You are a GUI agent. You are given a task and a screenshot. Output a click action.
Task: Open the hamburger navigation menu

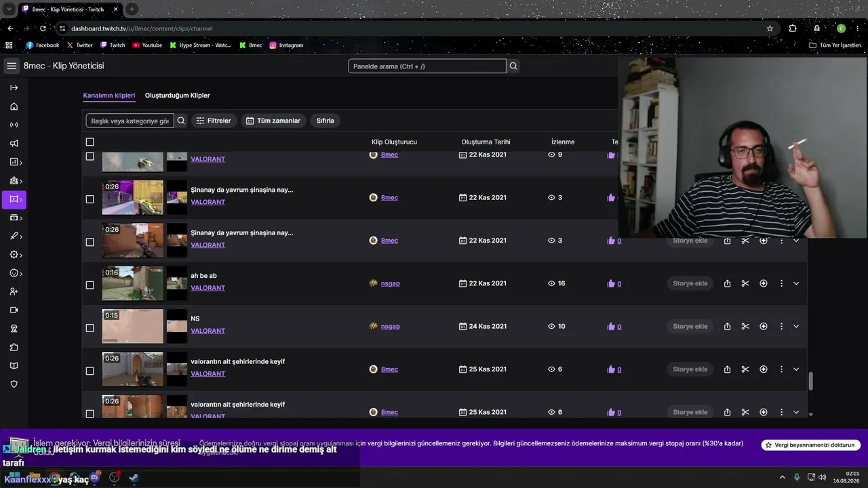[x=12, y=66]
